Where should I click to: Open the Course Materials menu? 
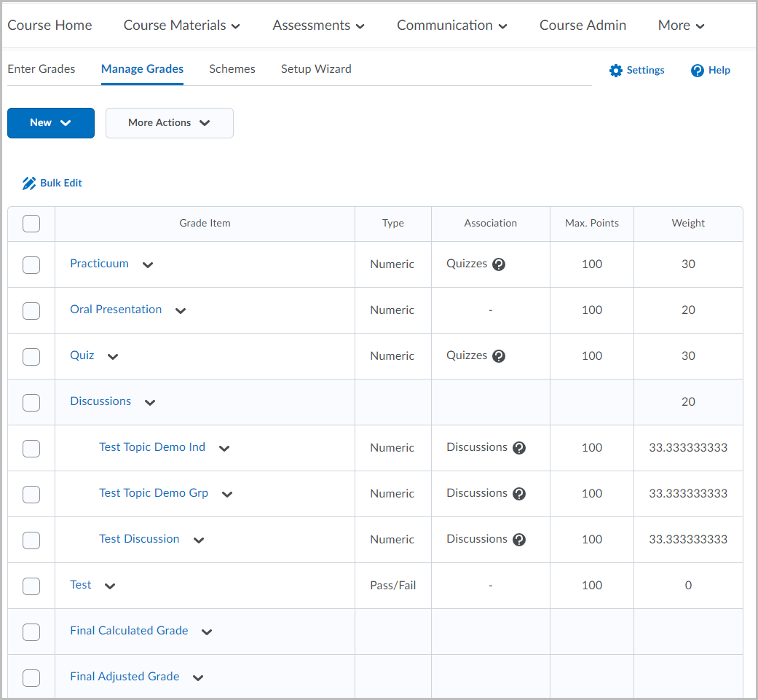pos(182,25)
